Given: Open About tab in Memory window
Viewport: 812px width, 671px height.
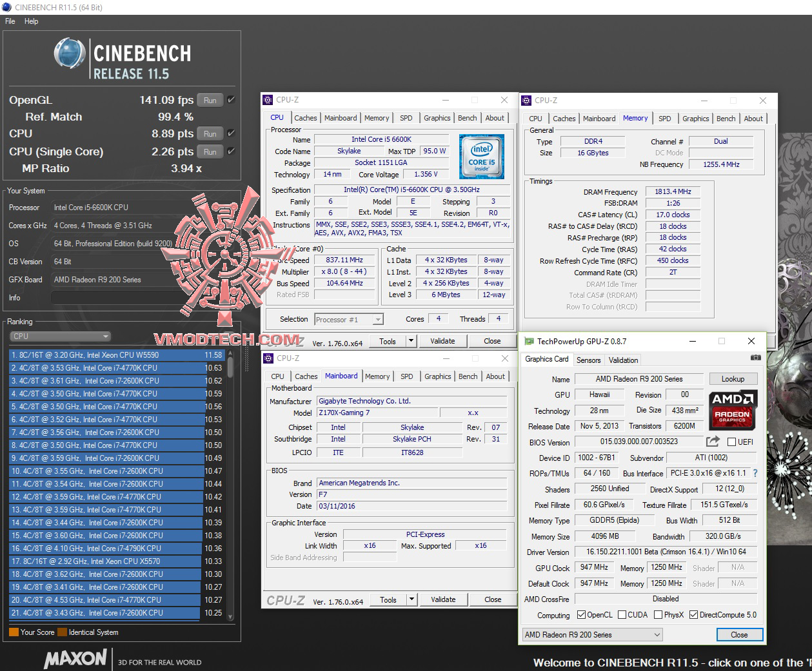Looking at the screenshot, I should [753, 119].
